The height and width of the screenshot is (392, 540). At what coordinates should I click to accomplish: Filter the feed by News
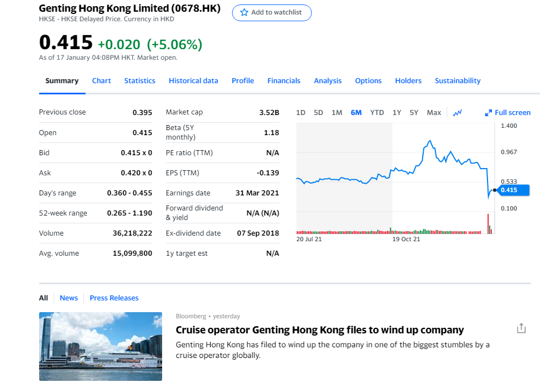[69, 298]
